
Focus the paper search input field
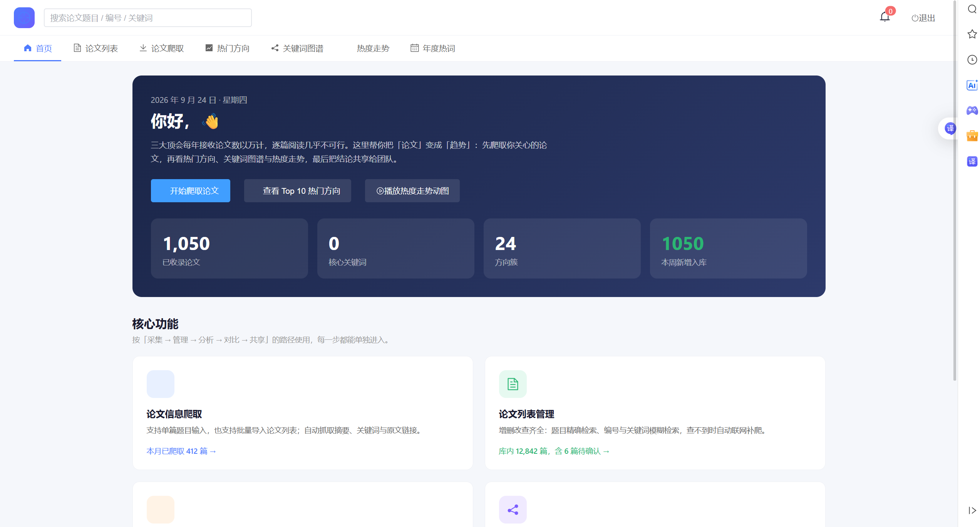pos(148,18)
